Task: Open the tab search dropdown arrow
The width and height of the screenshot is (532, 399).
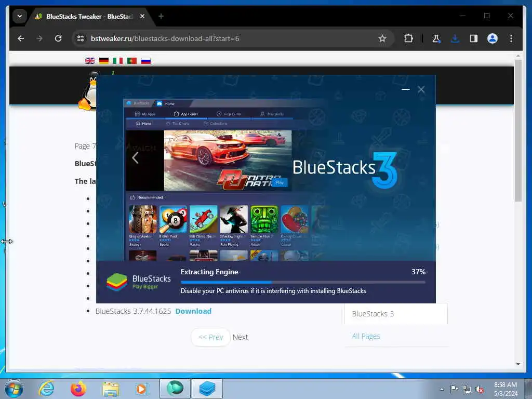Action: [x=20, y=16]
